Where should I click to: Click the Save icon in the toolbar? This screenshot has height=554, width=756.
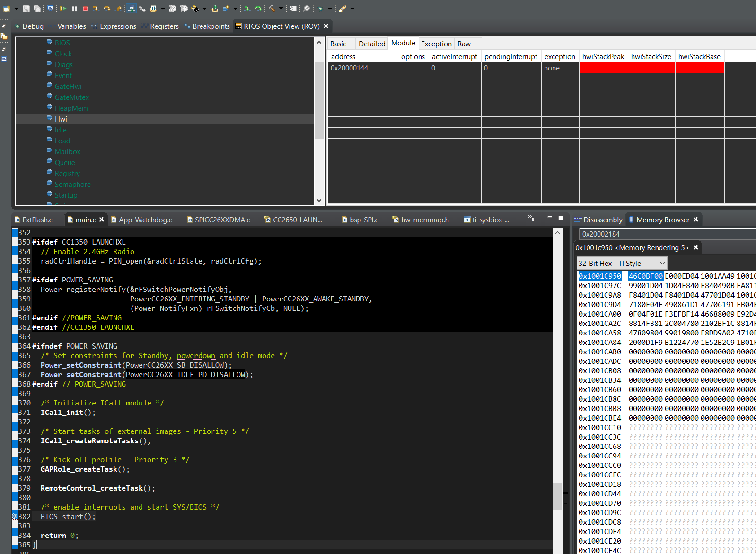tap(26, 9)
